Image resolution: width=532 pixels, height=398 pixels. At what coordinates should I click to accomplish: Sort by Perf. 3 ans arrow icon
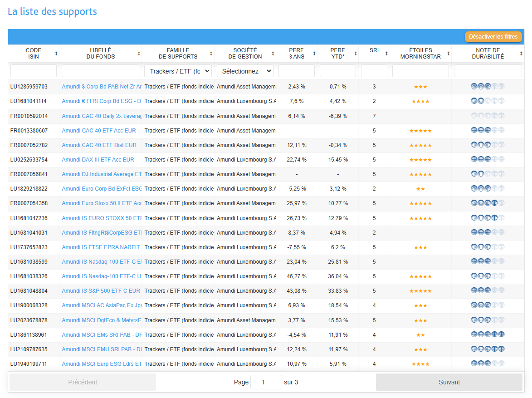click(314, 54)
